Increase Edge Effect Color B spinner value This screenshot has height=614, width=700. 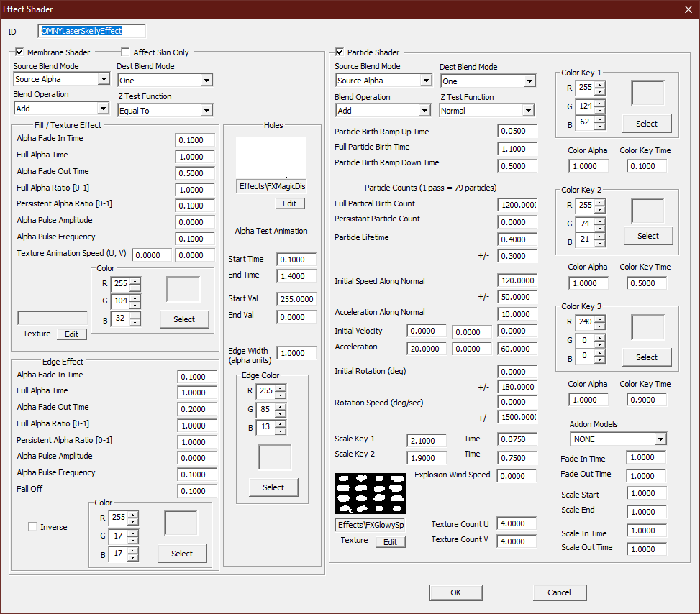tap(132, 550)
